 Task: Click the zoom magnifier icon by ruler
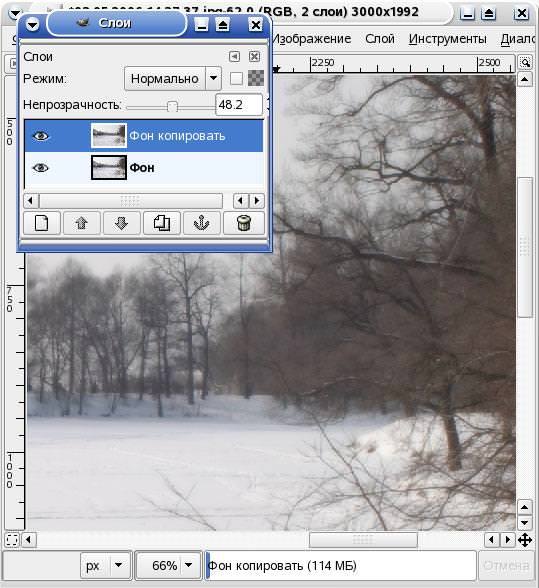click(525, 62)
